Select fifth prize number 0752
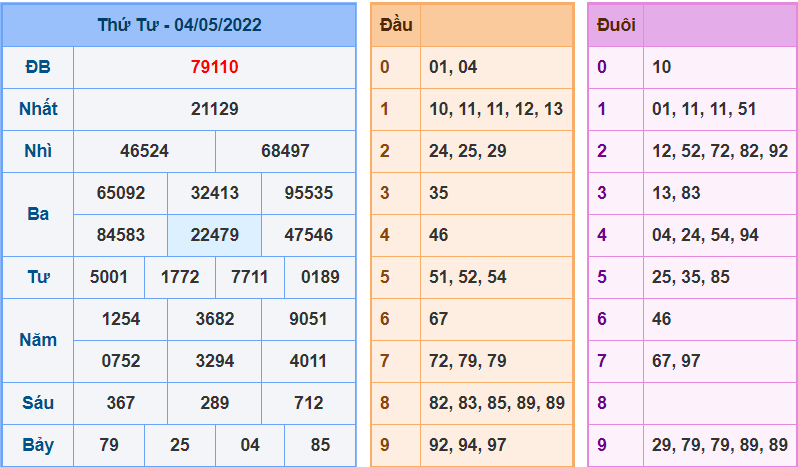The height and width of the screenshot is (467, 798). click(x=121, y=361)
